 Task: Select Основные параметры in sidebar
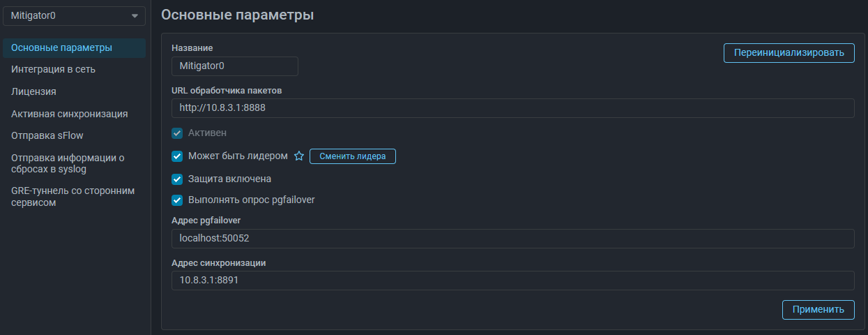point(61,48)
